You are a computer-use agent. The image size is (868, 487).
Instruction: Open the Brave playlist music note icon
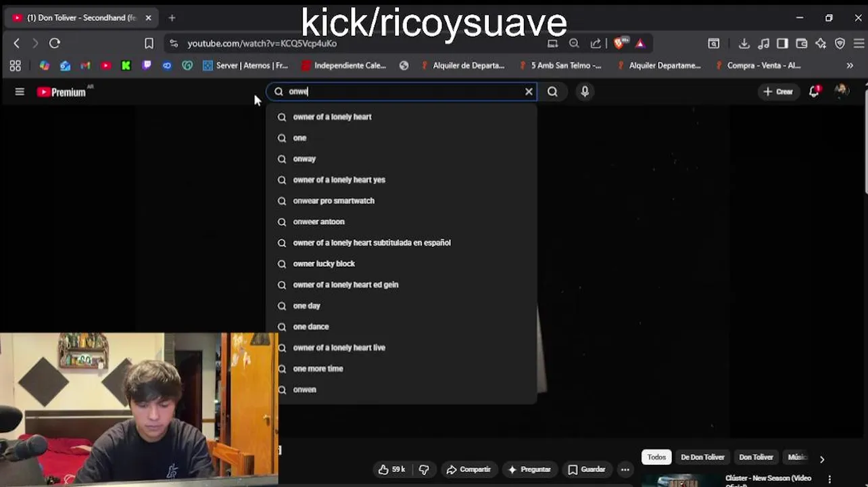(x=763, y=43)
